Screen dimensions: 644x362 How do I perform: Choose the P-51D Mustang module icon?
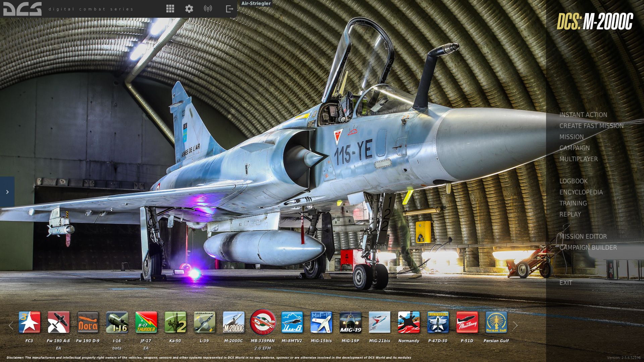pyautogui.click(x=467, y=322)
